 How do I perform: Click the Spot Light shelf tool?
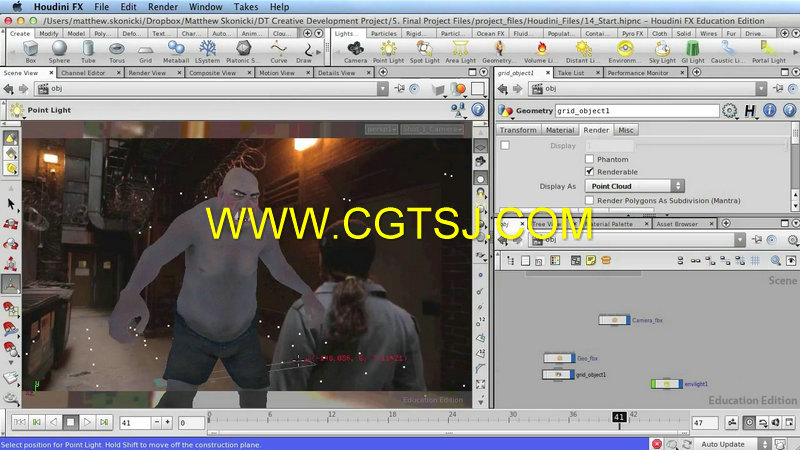(424, 52)
